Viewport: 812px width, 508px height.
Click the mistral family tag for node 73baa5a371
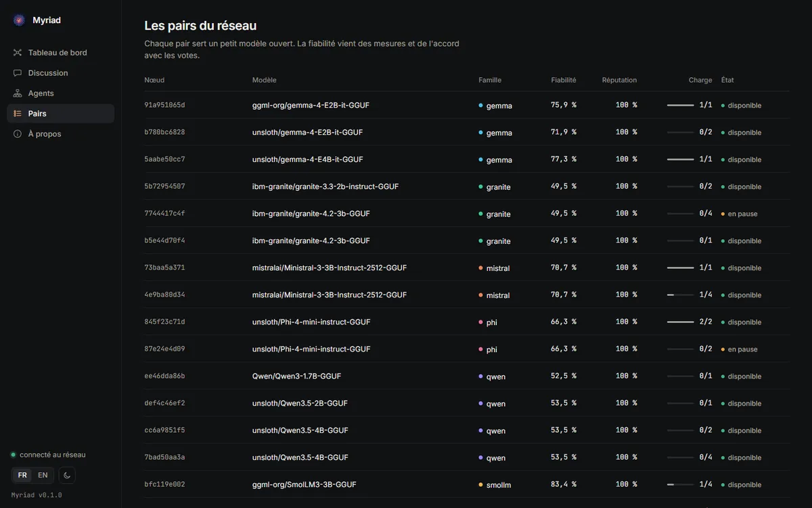coord(494,268)
